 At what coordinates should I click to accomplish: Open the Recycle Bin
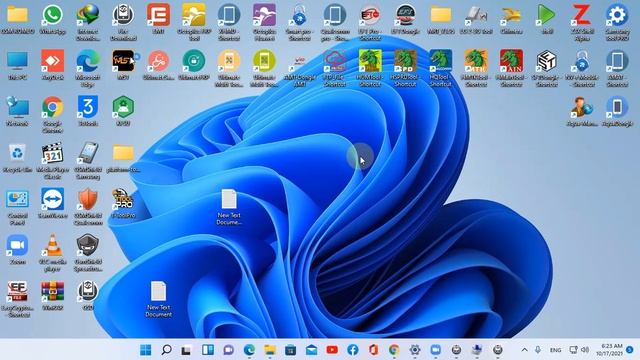coord(17,153)
